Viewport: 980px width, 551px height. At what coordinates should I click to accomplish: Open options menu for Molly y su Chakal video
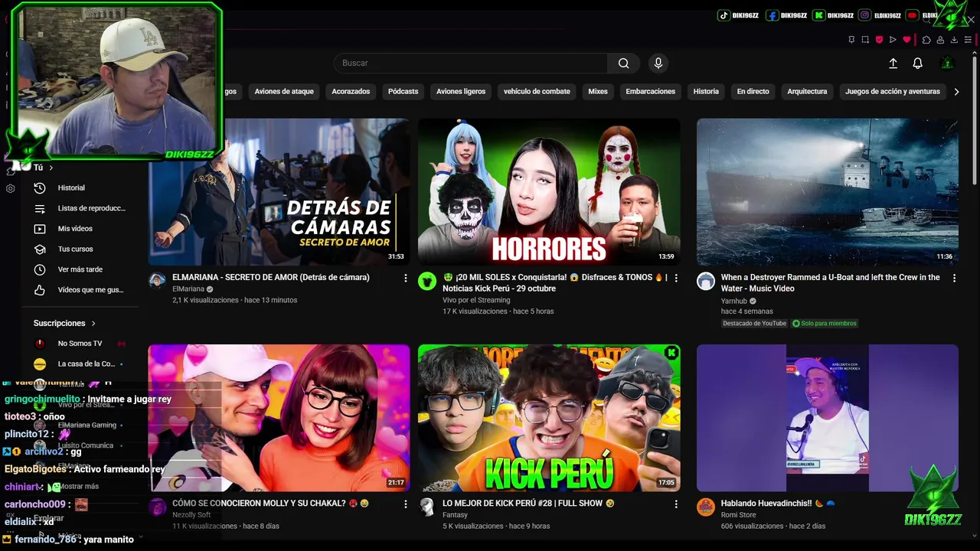(x=406, y=504)
